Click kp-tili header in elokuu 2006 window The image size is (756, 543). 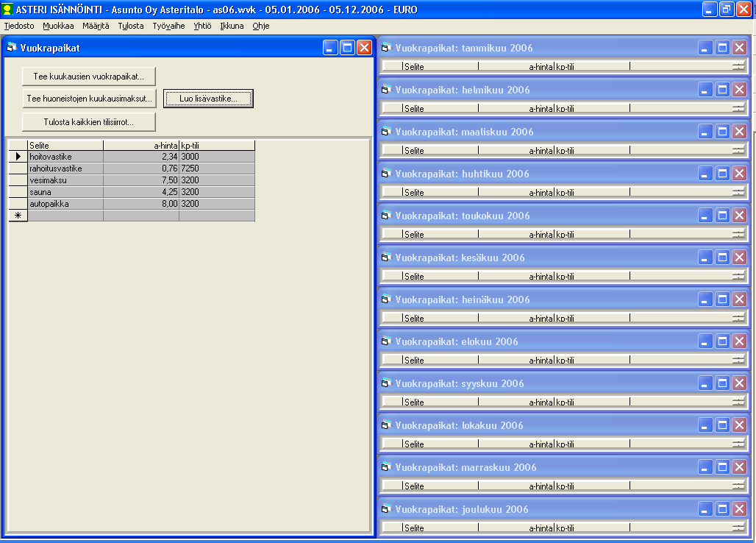point(592,361)
